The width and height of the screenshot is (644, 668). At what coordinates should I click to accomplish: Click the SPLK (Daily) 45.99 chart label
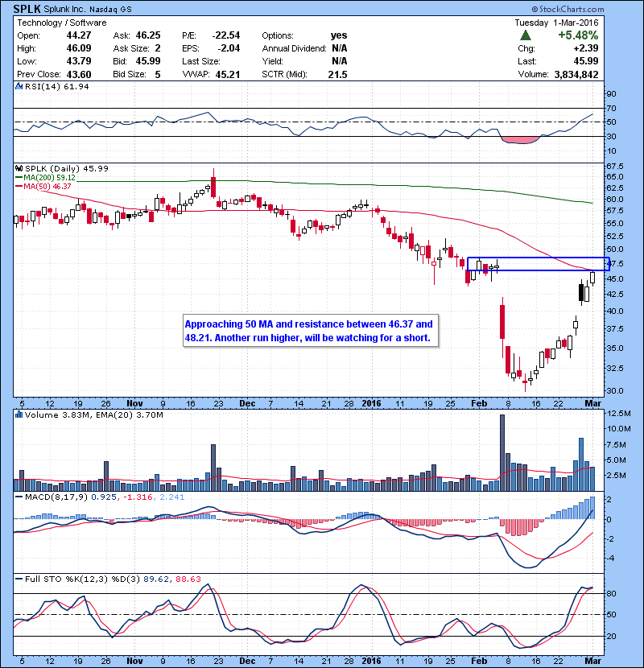tap(67, 169)
